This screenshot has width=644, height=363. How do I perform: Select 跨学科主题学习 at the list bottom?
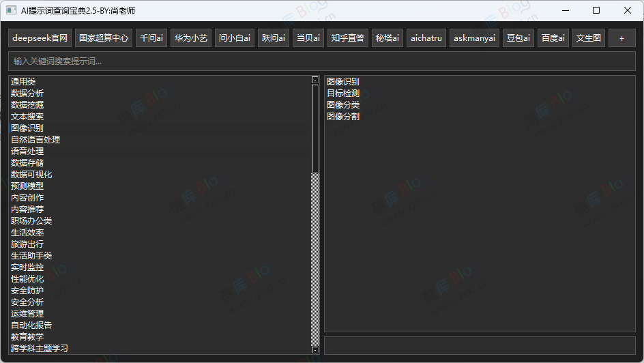coord(40,349)
